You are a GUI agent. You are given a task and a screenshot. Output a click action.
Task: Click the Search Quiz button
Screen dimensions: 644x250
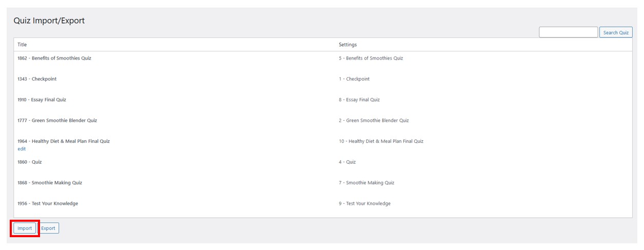tap(616, 32)
